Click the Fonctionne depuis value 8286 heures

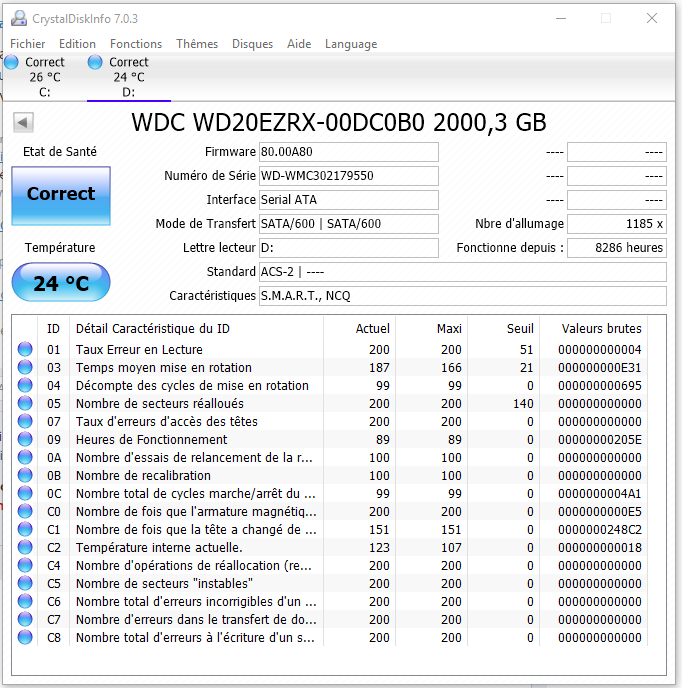pyautogui.click(x=617, y=248)
